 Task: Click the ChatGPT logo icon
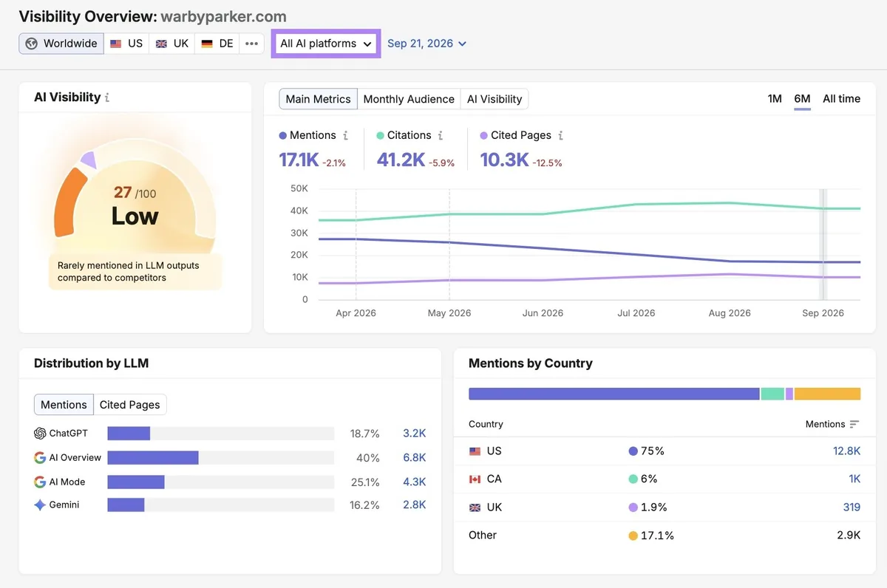coord(40,434)
